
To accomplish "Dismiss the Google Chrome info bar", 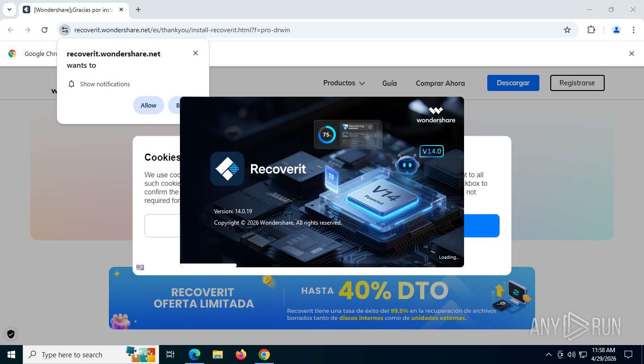I will (631, 54).
